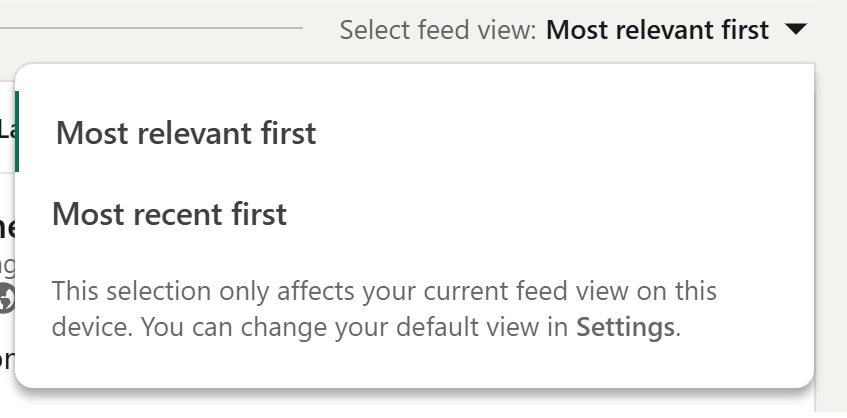Click gray page background right of menu

pyautogui.click(x=831, y=216)
